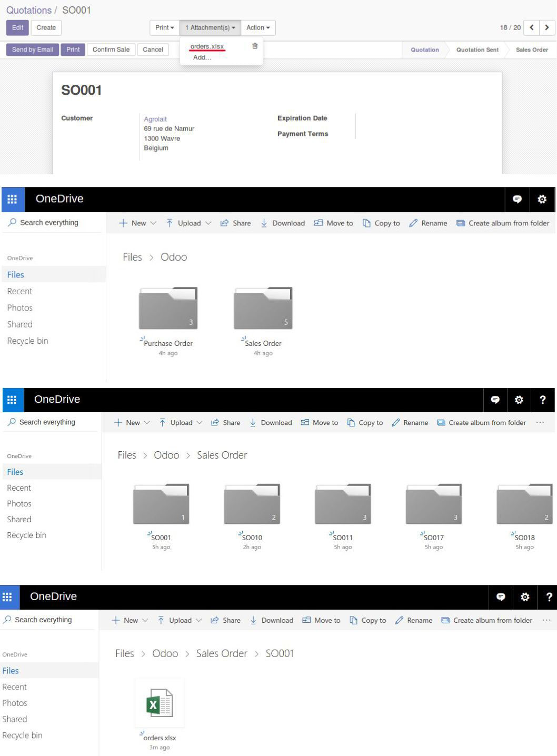Image resolution: width=557 pixels, height=756 pixels.
Task: Click the Quotations breadcrumb link
Action: 28,10
